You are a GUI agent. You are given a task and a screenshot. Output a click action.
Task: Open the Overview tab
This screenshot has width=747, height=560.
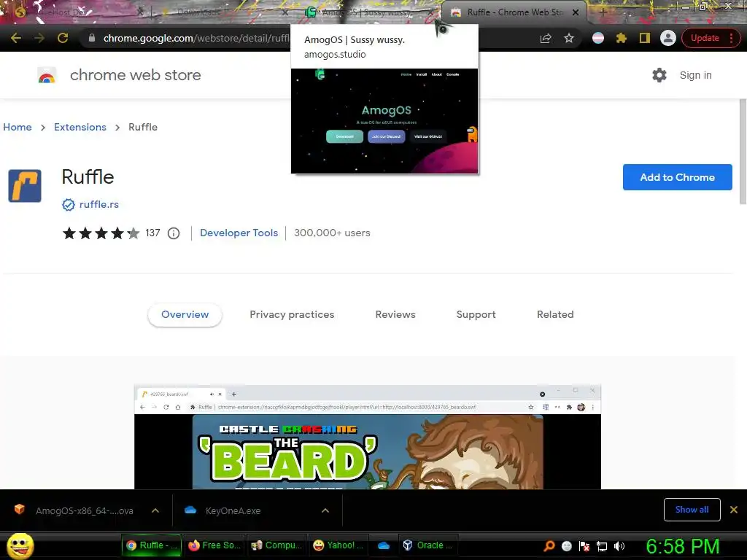point(185,315)
